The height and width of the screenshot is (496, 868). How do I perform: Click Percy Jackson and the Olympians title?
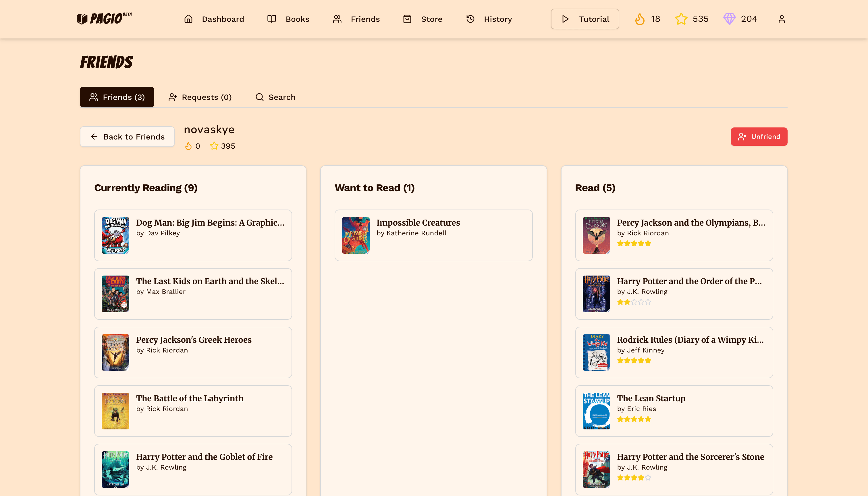click(x=691, y=222)
